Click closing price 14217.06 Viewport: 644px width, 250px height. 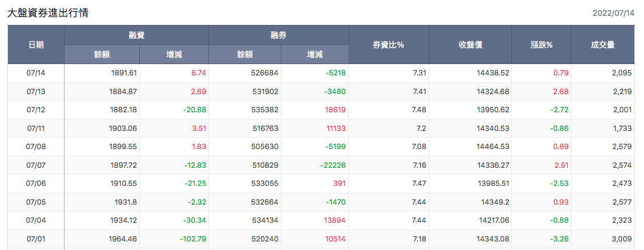click(494, 221)
